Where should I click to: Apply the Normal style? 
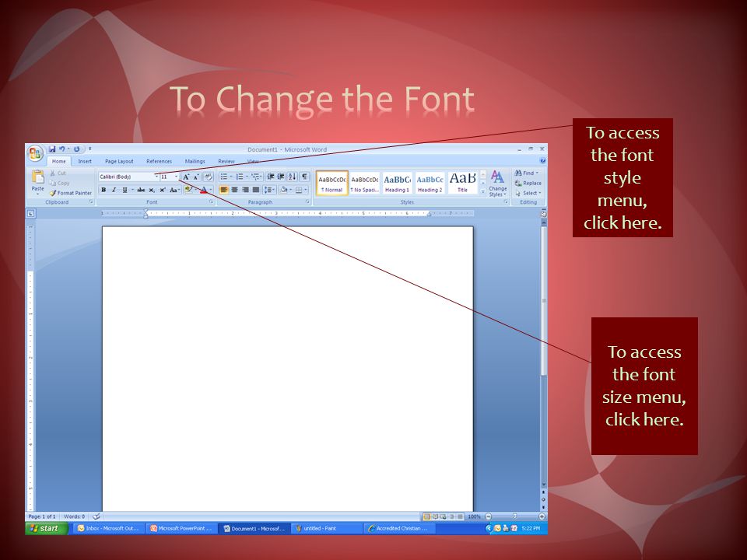tap(332, 183)
